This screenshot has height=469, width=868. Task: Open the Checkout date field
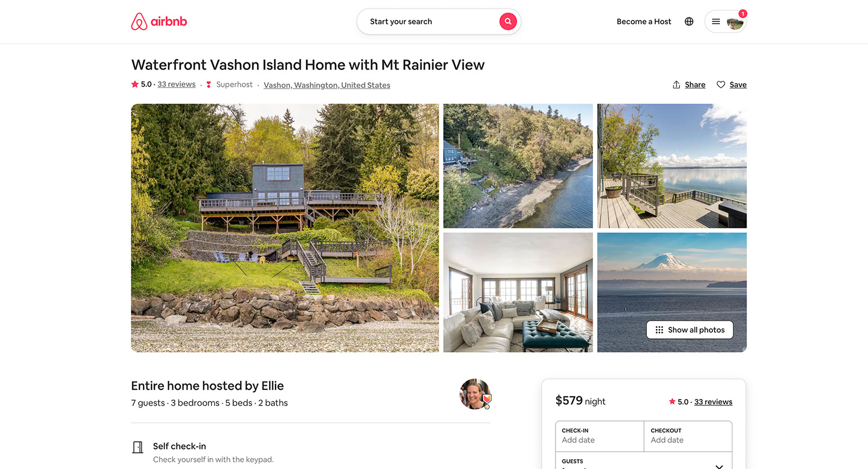click(688, 436)
